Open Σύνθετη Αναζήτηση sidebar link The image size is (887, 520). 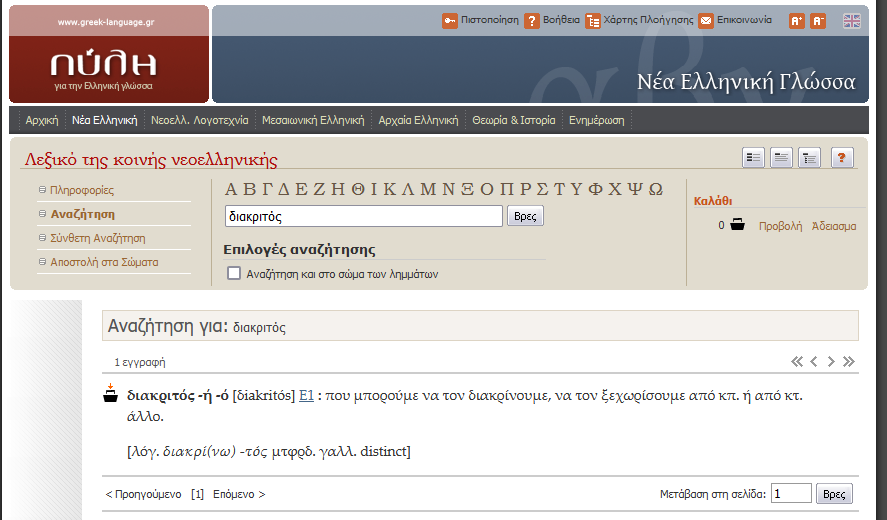98,238
